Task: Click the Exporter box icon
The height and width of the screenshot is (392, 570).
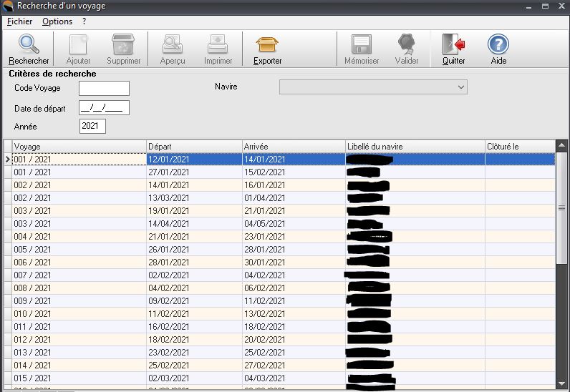Action: [267, 45]
